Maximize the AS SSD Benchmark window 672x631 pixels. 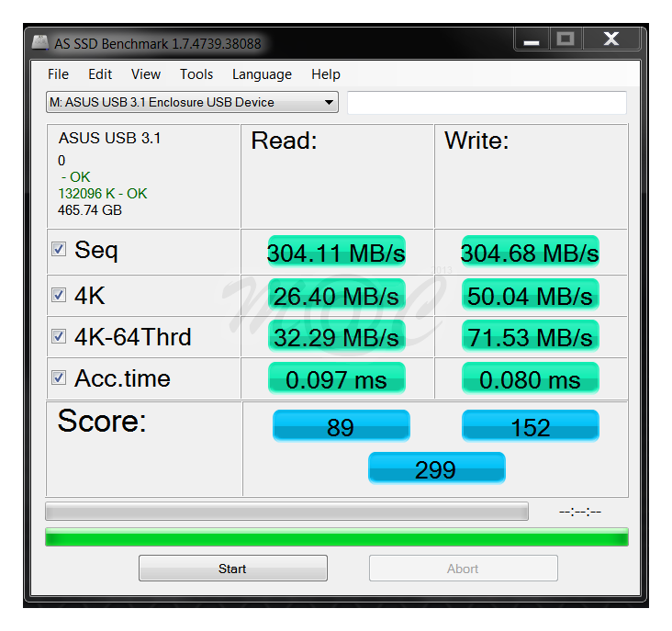566,39
